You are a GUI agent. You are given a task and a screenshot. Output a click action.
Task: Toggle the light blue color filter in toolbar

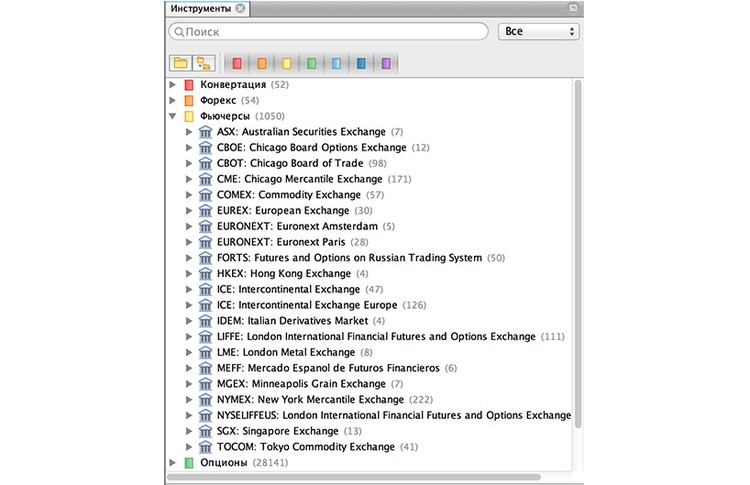click(336, 63)
